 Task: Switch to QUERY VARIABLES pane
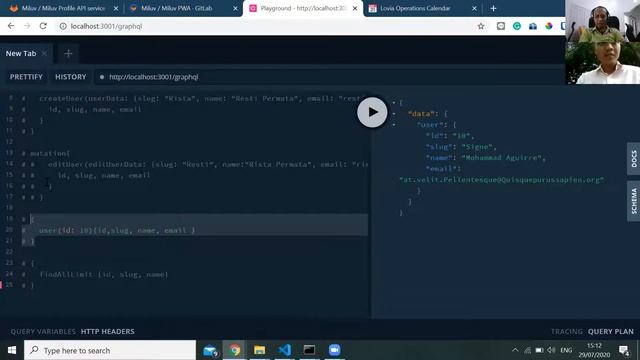(43, 331)
